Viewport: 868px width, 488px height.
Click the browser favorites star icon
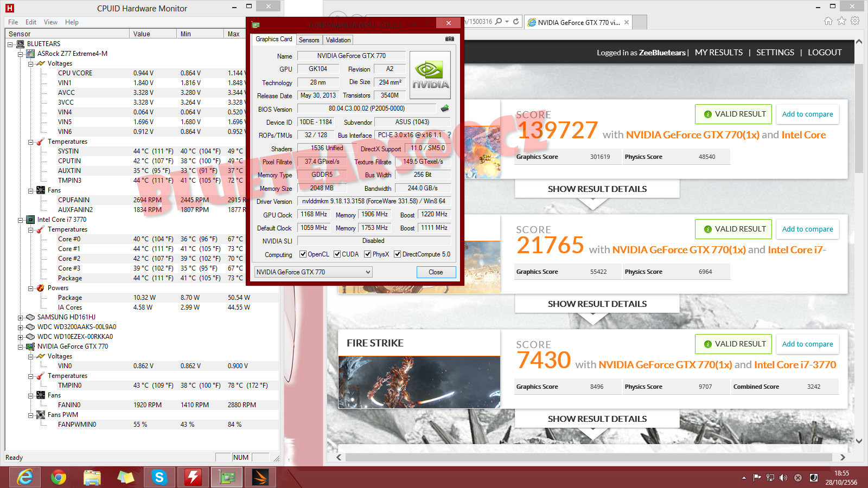click(841, 21)
